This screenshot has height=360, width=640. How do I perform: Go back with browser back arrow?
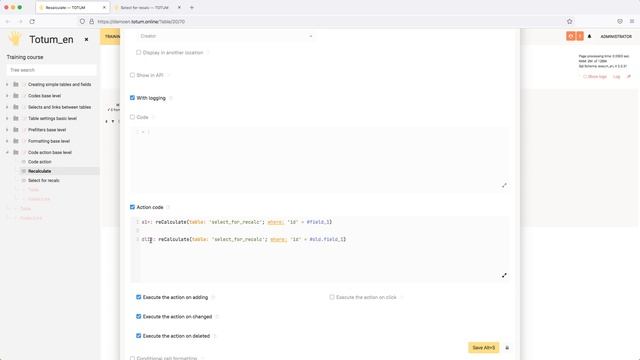pyautogui.click(x=7, y=21)
